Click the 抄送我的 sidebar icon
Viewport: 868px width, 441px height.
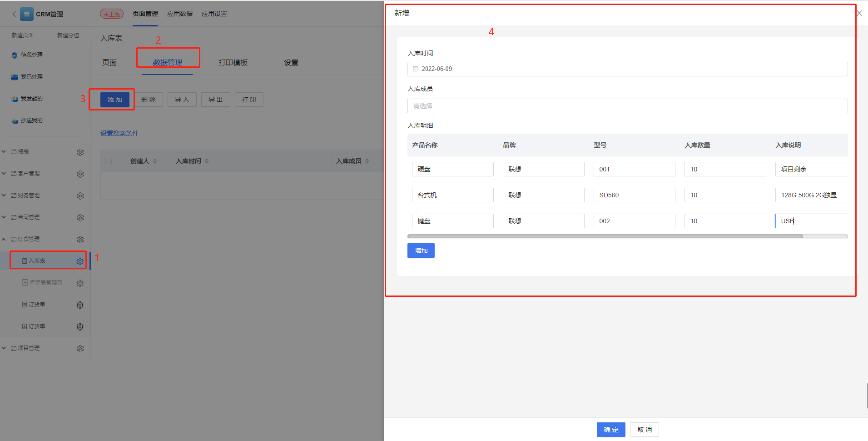pos(15,120)
